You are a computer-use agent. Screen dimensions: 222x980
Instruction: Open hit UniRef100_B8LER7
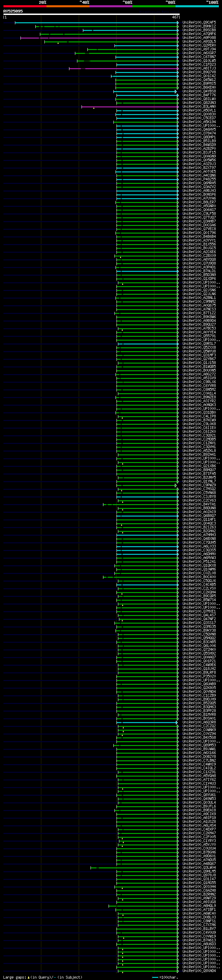pyautogui.click(x=199, y=202)
